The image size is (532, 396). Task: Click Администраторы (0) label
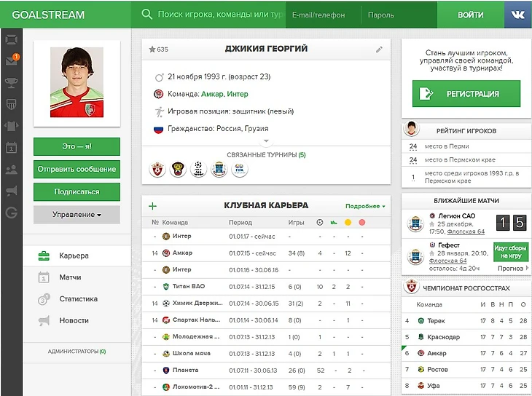click(77, 352)
